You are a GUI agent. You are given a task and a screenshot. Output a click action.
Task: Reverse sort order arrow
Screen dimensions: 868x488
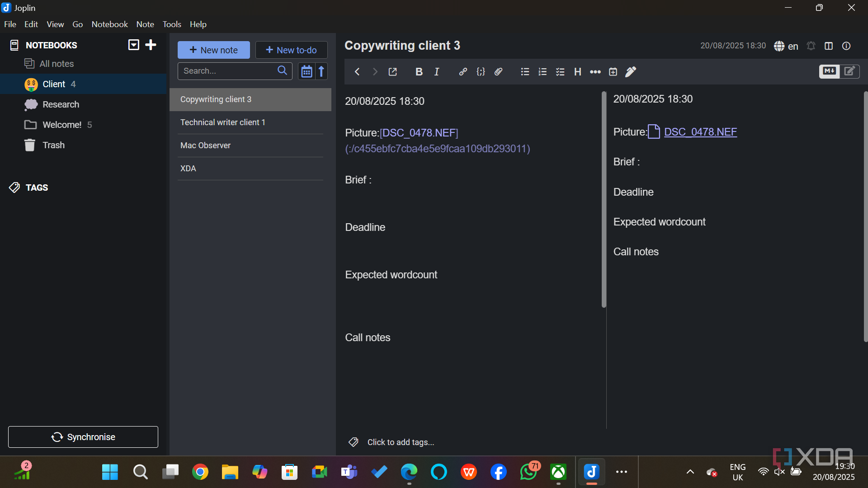pyautogui.click(x=321, y=71)
